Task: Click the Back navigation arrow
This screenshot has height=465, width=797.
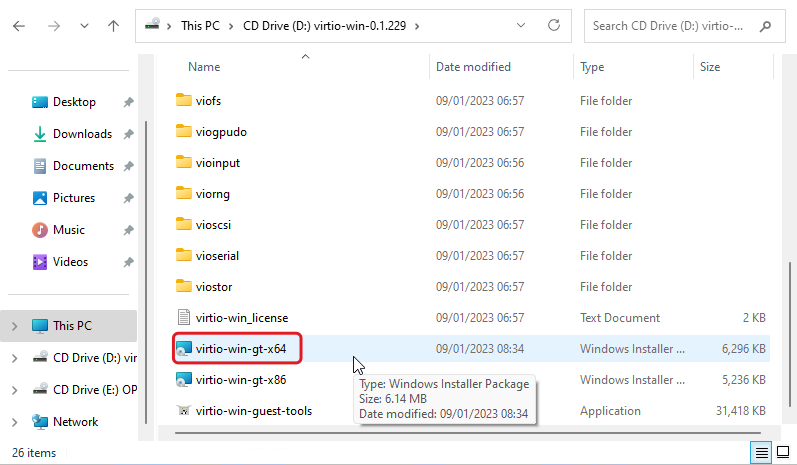Action: 19,25
